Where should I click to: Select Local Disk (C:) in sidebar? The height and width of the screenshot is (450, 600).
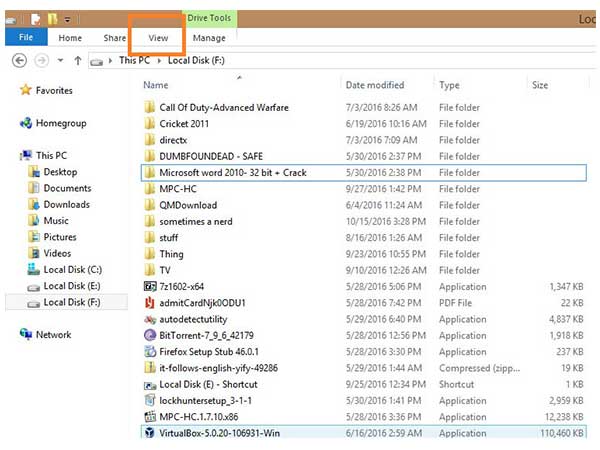(x=72, y=269)
